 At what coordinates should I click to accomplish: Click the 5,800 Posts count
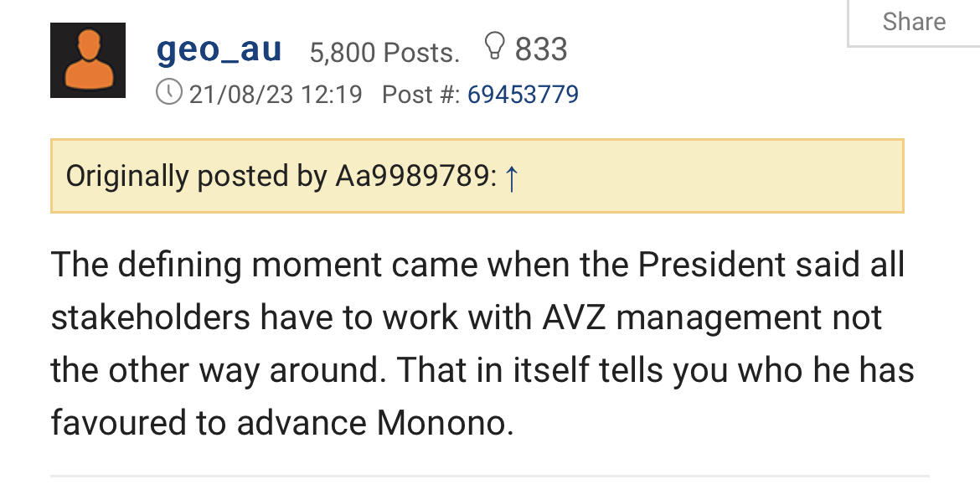384,53
